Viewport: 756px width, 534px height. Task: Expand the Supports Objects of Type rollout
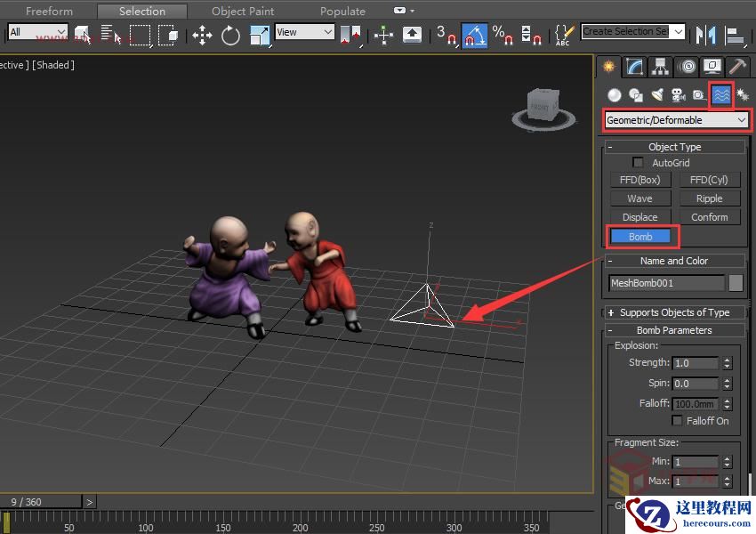(x=674, y=312)
